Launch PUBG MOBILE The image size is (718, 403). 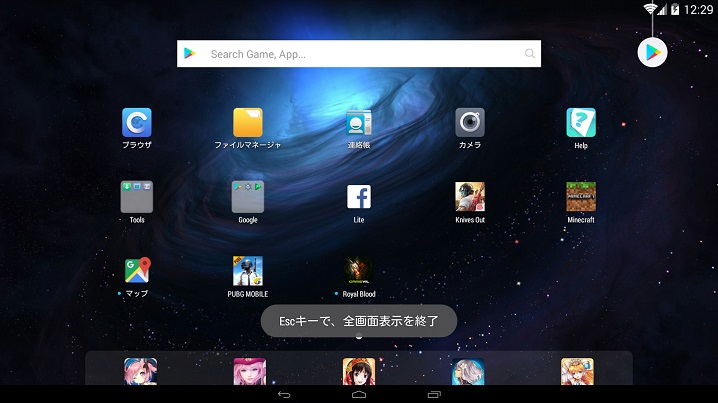[248, 271]
